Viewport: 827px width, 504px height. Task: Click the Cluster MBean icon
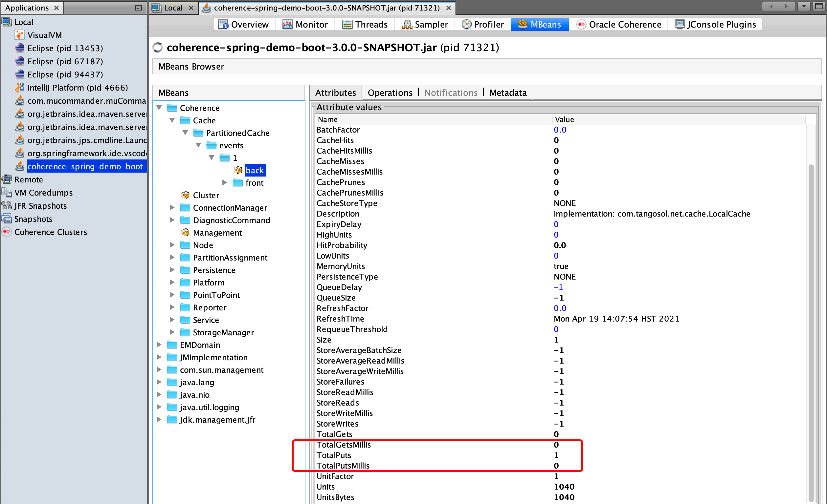click(185, 195)
